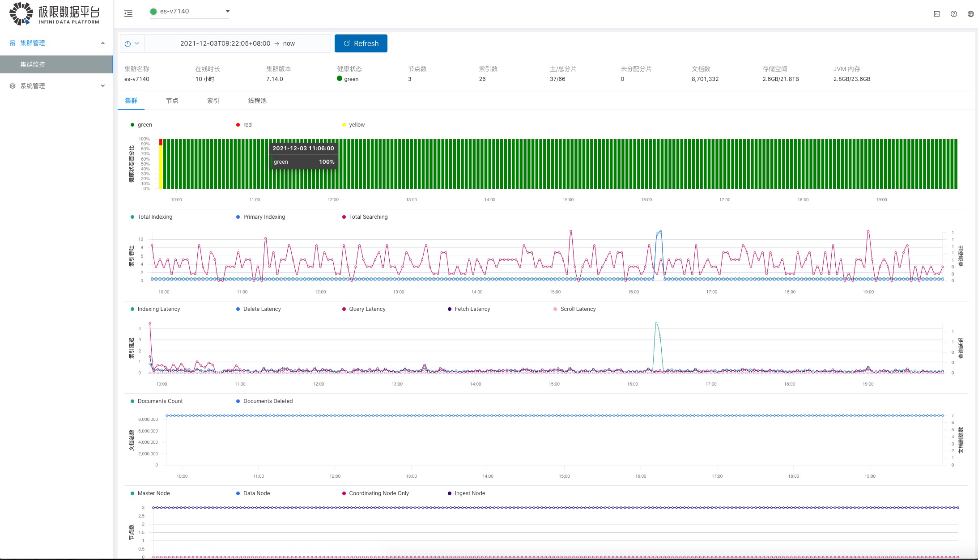Expand the 系统管理 menu chevron
The height and width of the screenshot is (560, 978).
point(103,86)
